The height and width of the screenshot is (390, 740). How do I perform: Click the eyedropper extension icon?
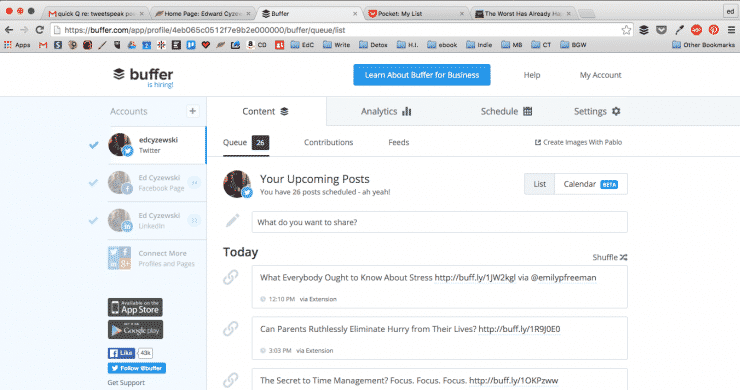click(x=679, y=30)
